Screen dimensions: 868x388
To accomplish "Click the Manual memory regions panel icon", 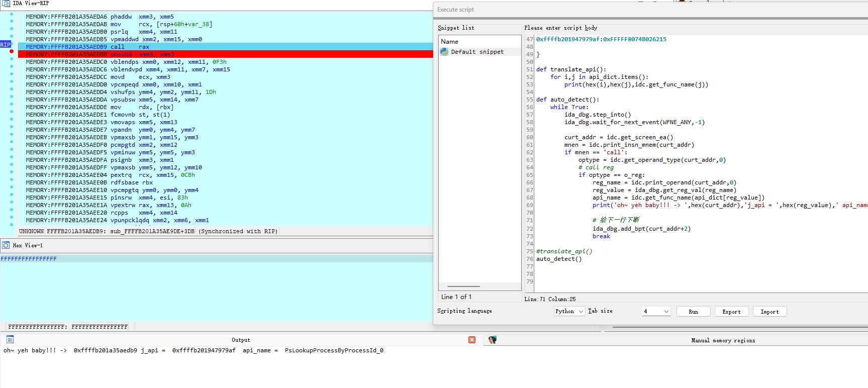I will coord(493,340).
